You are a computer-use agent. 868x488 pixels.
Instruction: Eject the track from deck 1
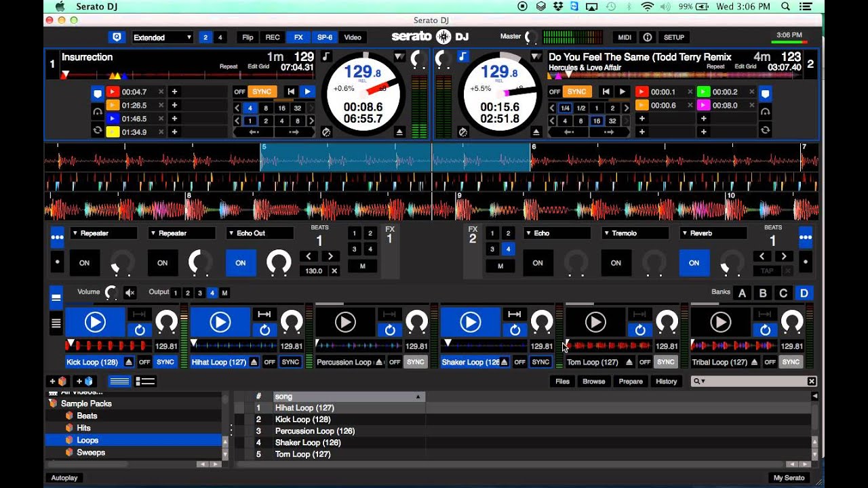399,132
